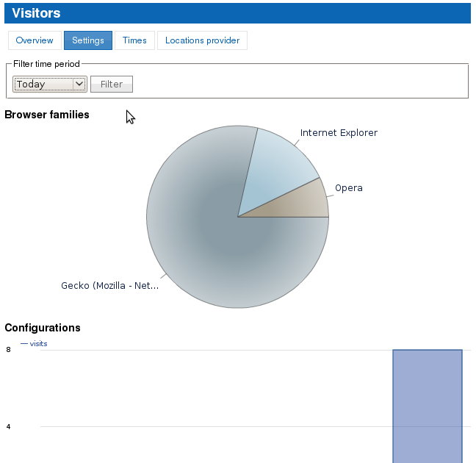Open the Today time period dropdown

(50, 84)
